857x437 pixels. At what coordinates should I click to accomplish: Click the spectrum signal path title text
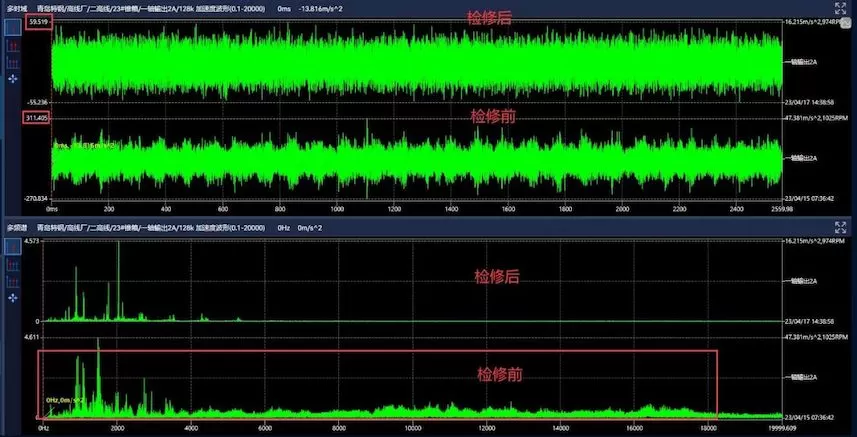click(150, 228)
